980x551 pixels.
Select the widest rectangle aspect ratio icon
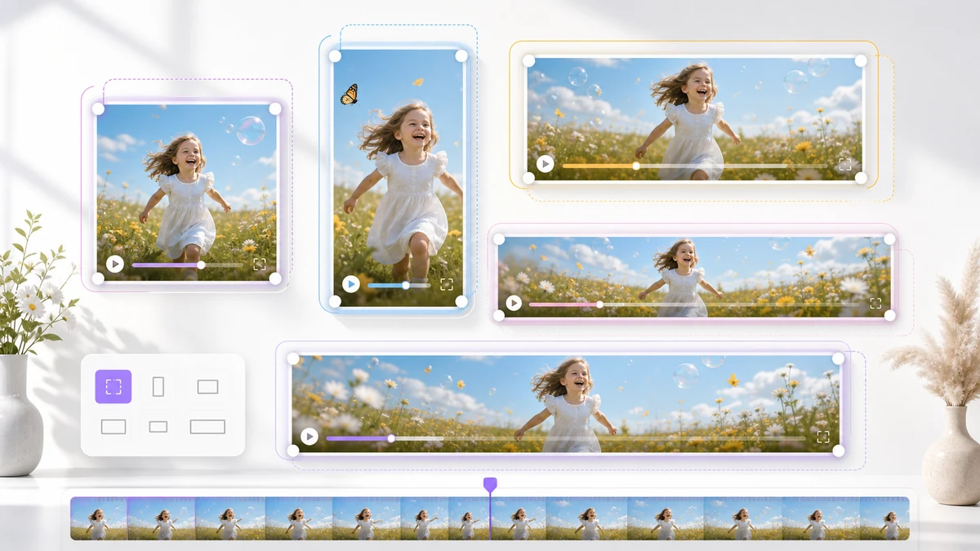coord(207,426)
